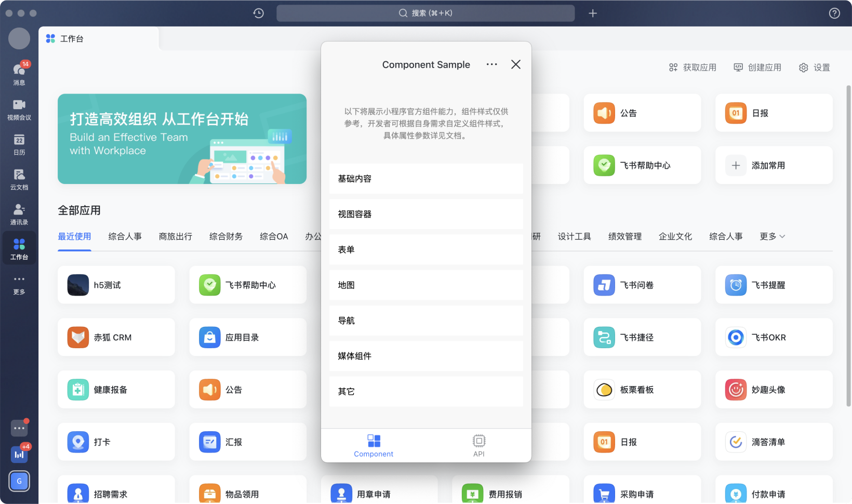Click the workplace promotional banner

pos(182,139)
